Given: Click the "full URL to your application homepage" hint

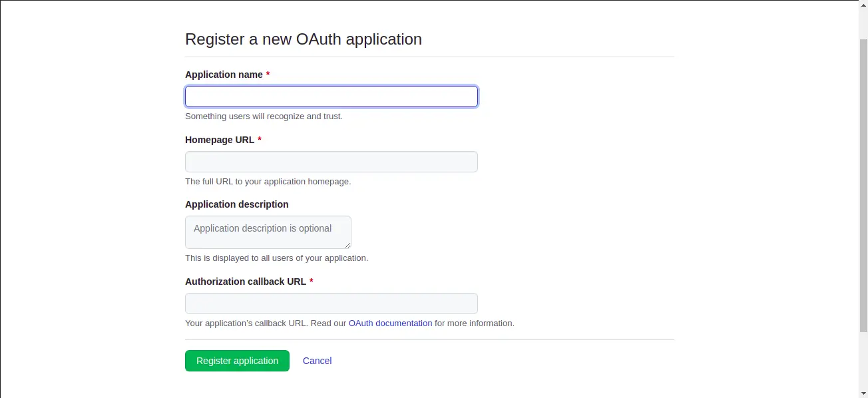Looking at the screenshot, I should [x=268, y=181].
